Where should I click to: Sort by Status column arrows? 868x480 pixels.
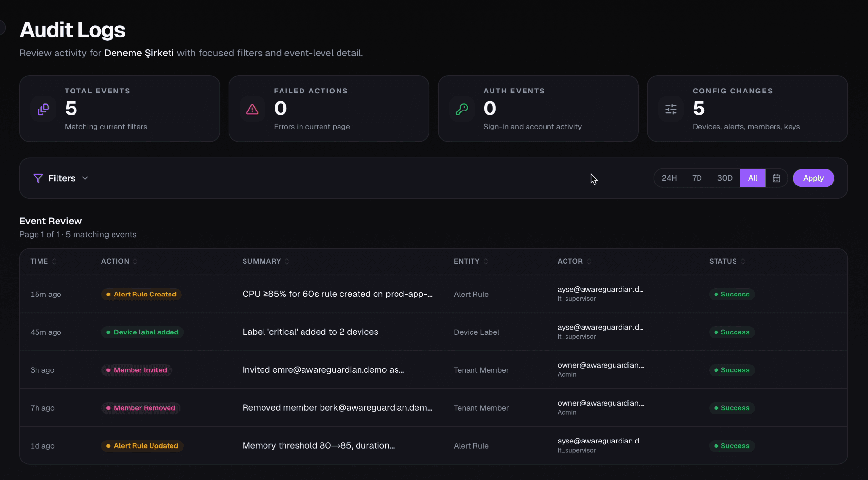click(x=743, y=261)
